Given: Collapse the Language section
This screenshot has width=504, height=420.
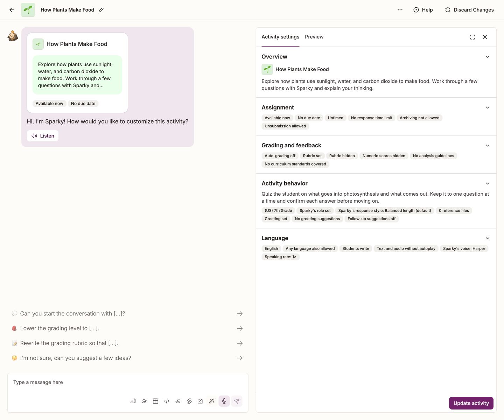Looking at the screenshot, I should 488,238.
